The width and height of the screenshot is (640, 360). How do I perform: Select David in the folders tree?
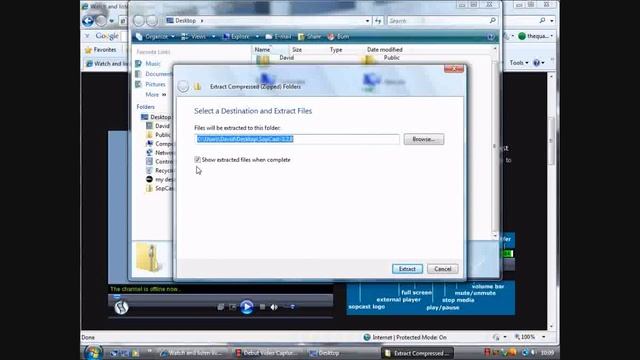tap(158, 126)
